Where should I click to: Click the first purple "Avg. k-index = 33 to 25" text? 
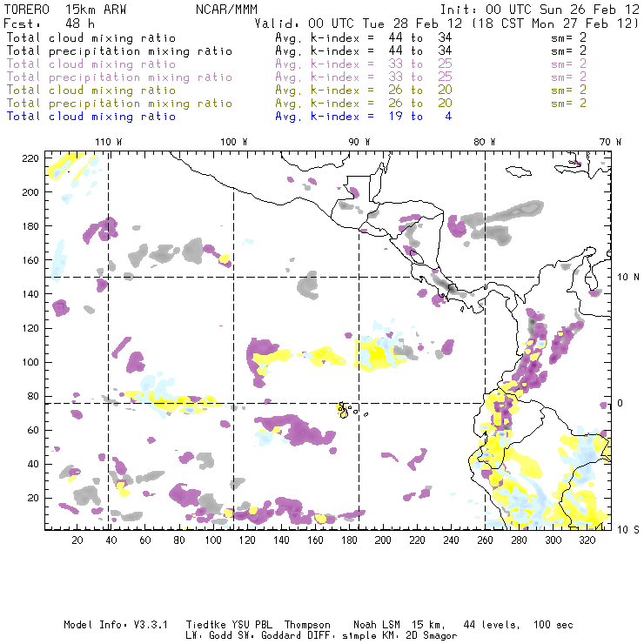pyautogui.click(x=364, y=64)
